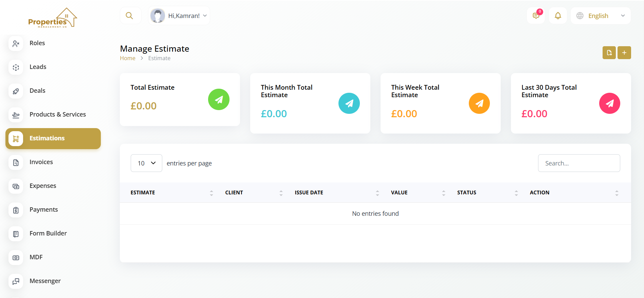Click the search magnifier icon in header
The height and width of the screenshot is (298, 644).
(129, 16)
